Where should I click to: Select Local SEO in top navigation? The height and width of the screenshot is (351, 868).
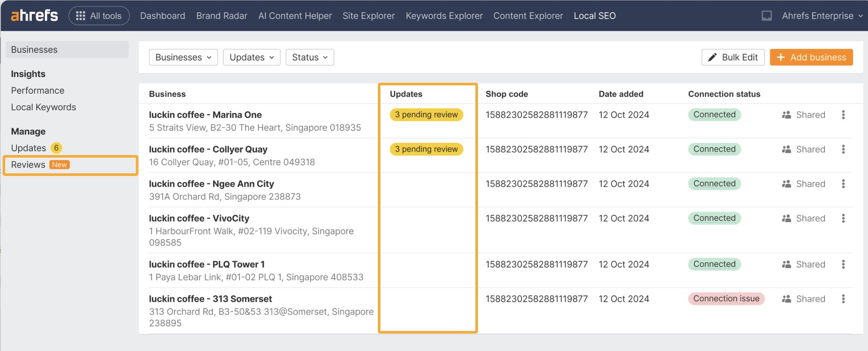tap(595, 16)
